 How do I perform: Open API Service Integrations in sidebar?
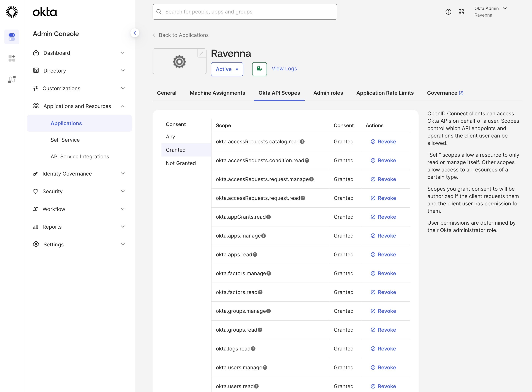click(x=80, y=157)
